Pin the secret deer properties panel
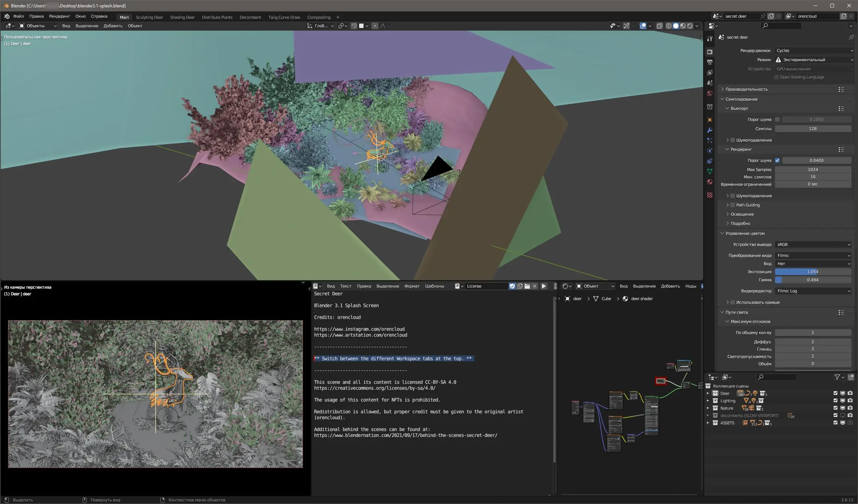This screenshot has height=504, width=858. click(851, 37)
